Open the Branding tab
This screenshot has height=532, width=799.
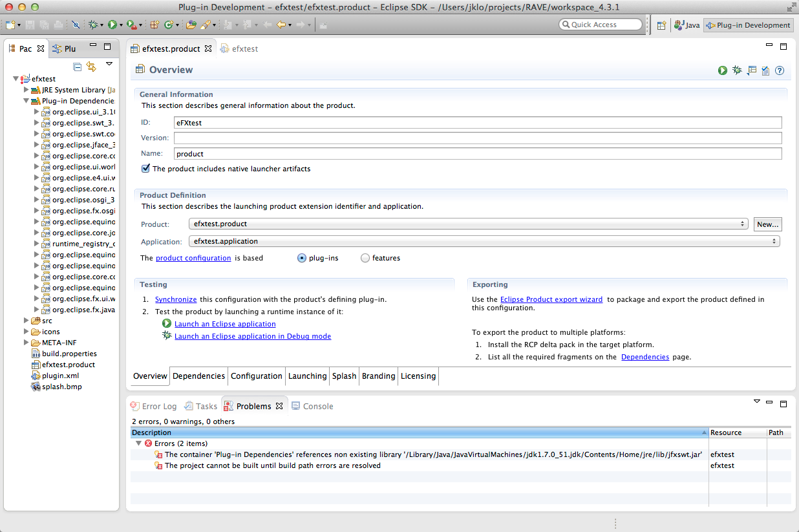[378, 376]
